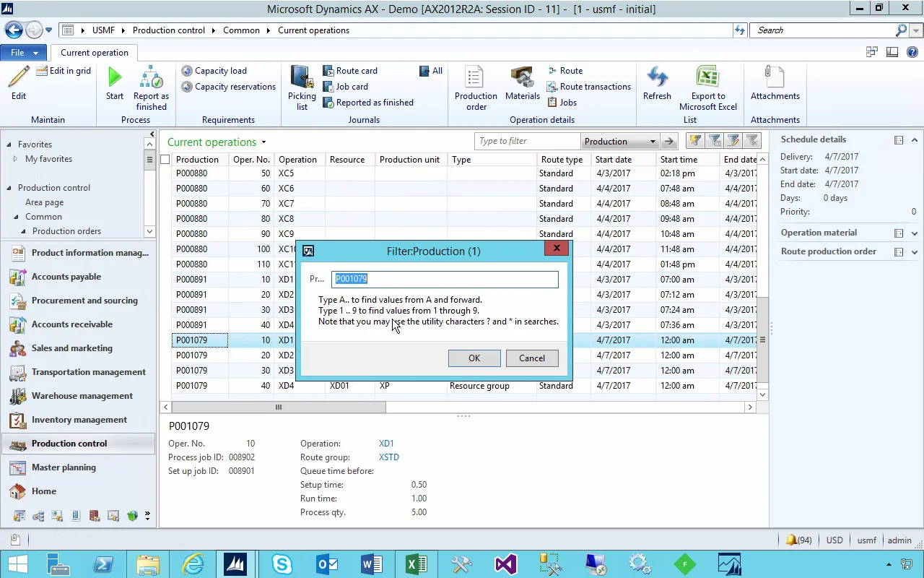Open the Production filter field dropdown

tap(653, 142)
